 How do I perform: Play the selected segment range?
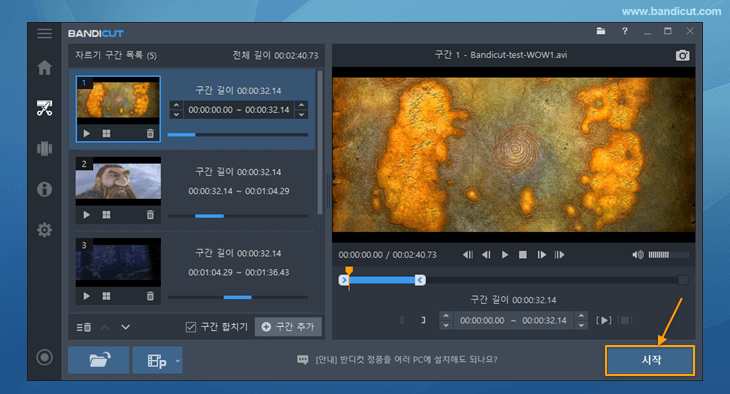604,320
